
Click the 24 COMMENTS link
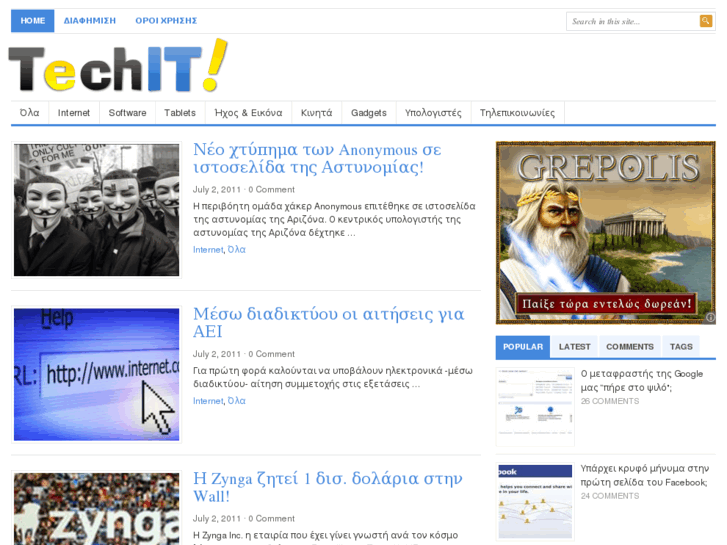tap(610, 496)
